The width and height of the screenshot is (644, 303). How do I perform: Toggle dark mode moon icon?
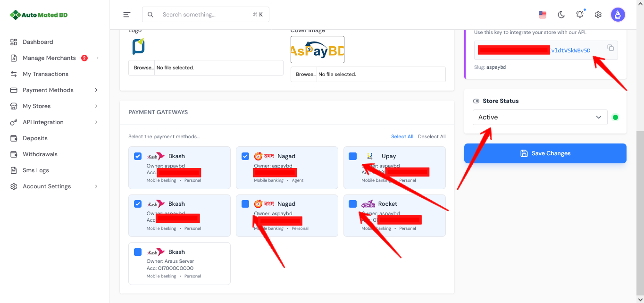561,15
